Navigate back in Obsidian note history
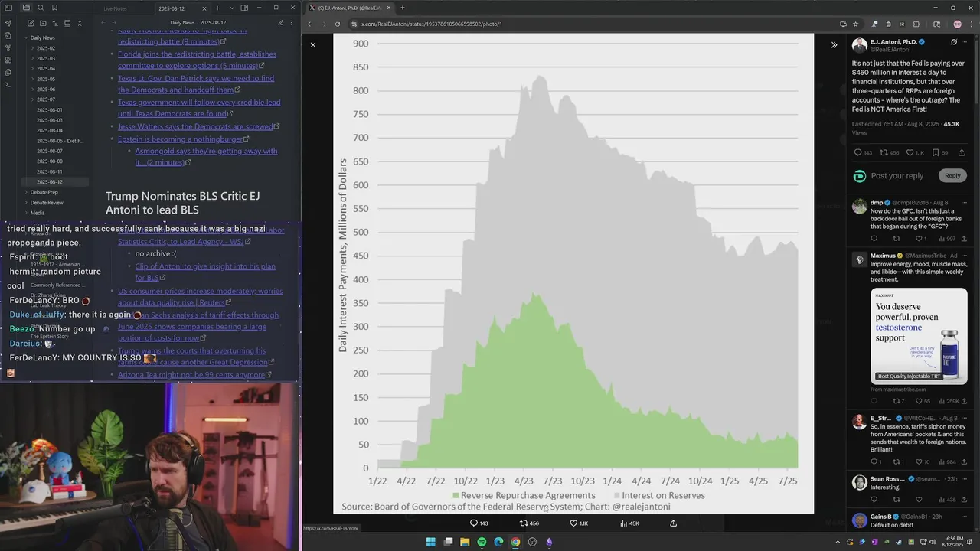This screenshot has height=551, width=980. (103, 23)
